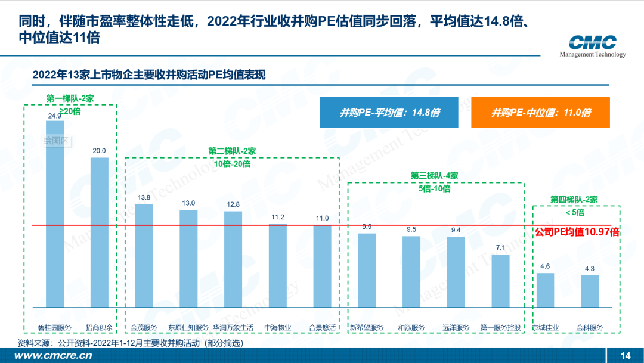Viewport: 644px width, 363px height.
Task: Click the slide page number 14
Action: tap(625, 356)
